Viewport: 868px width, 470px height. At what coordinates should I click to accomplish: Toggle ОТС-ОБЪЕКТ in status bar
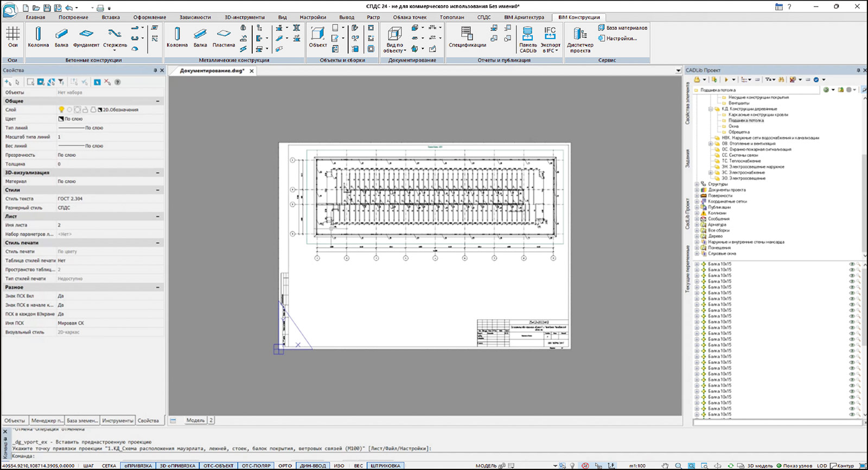coord(218,466)
